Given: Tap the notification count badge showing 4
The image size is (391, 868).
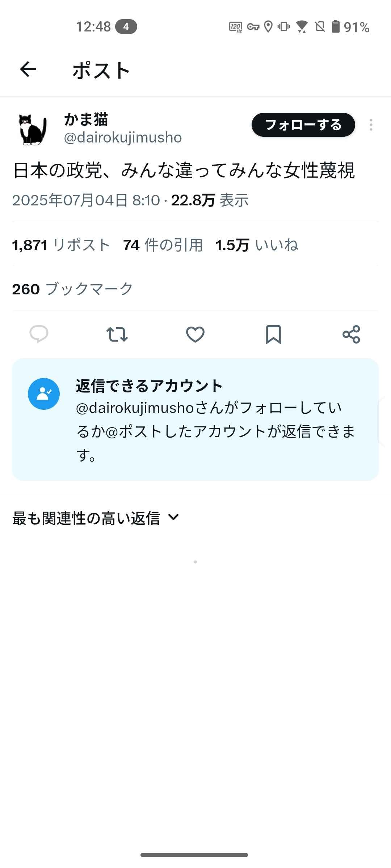Looking at the screenshot, I should point(126,27).
